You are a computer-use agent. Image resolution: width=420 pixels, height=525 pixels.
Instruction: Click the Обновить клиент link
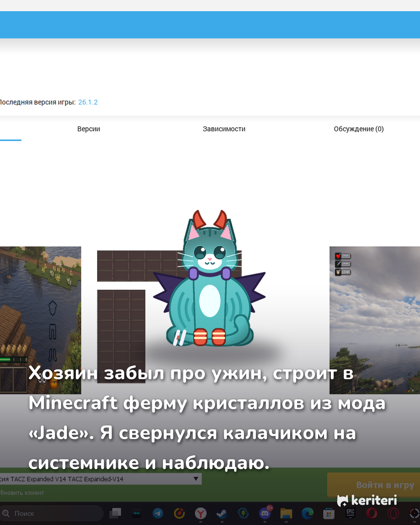22,493
